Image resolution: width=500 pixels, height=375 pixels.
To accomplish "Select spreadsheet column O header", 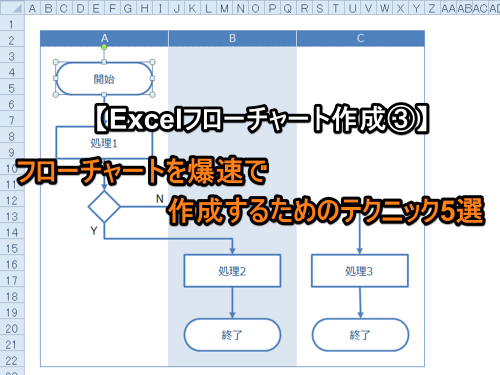I will click(256, 8).
